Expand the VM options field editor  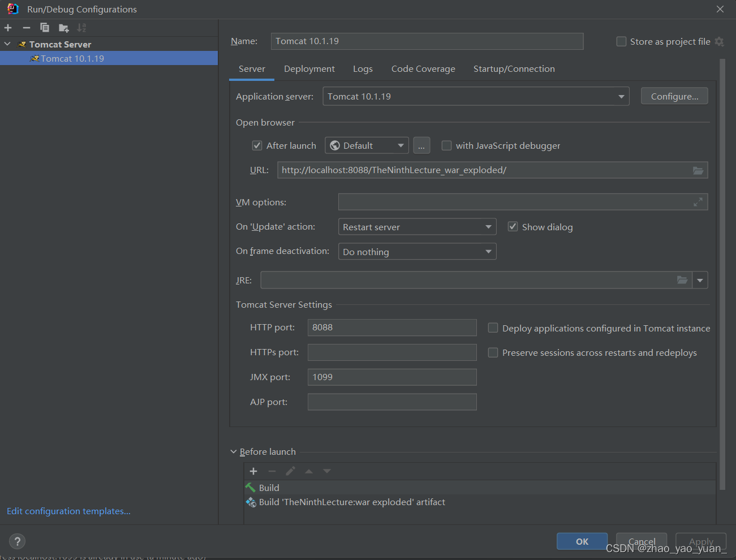point(698,202)
